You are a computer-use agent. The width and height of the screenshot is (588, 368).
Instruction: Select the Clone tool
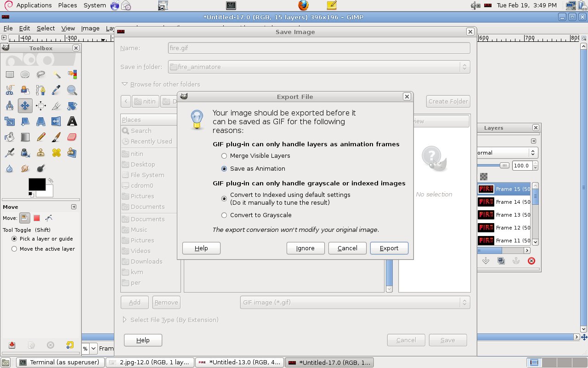point(40,153)
